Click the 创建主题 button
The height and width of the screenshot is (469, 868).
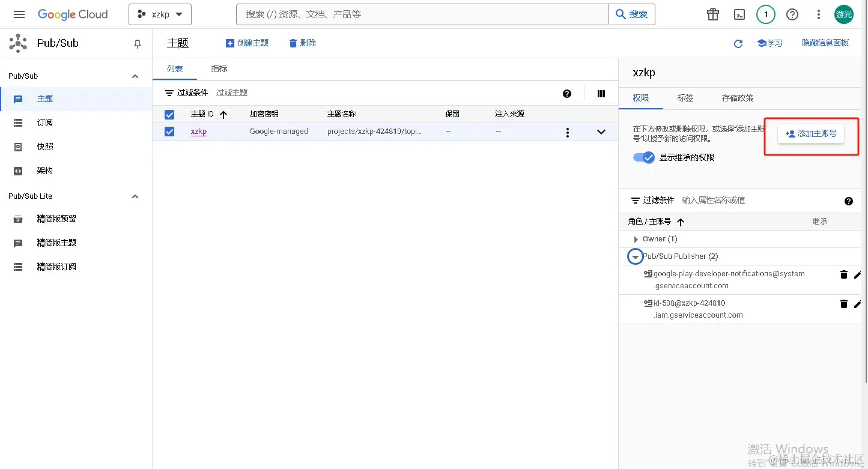247,43
